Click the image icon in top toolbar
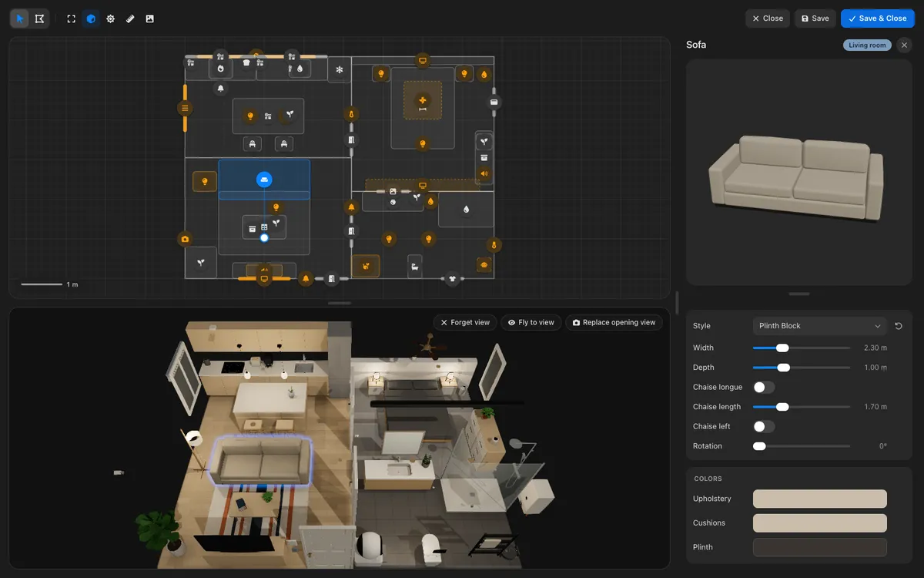The width and height of the screenshot is (924, 578). pos(150,18)
